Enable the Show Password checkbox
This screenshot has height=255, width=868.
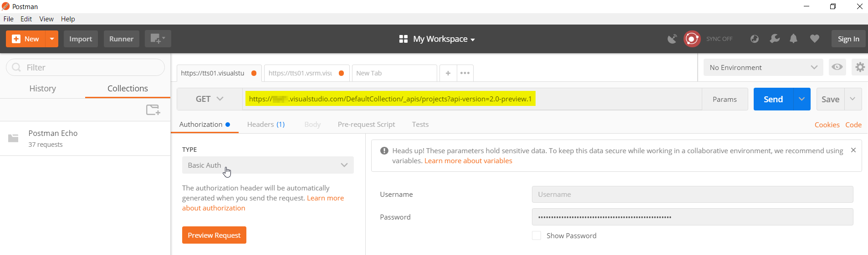[x=536, y=235]
